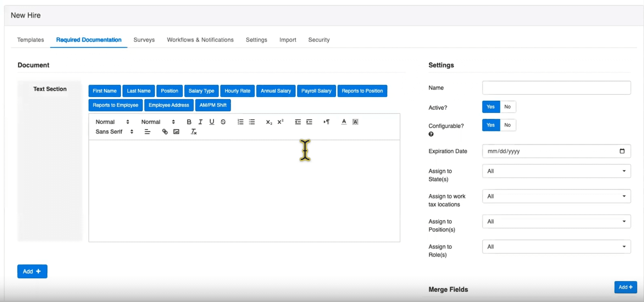The width and height of the screenshot is (644, 302).
Task: Open the text color picker
Action: click(x=344, y=122)
